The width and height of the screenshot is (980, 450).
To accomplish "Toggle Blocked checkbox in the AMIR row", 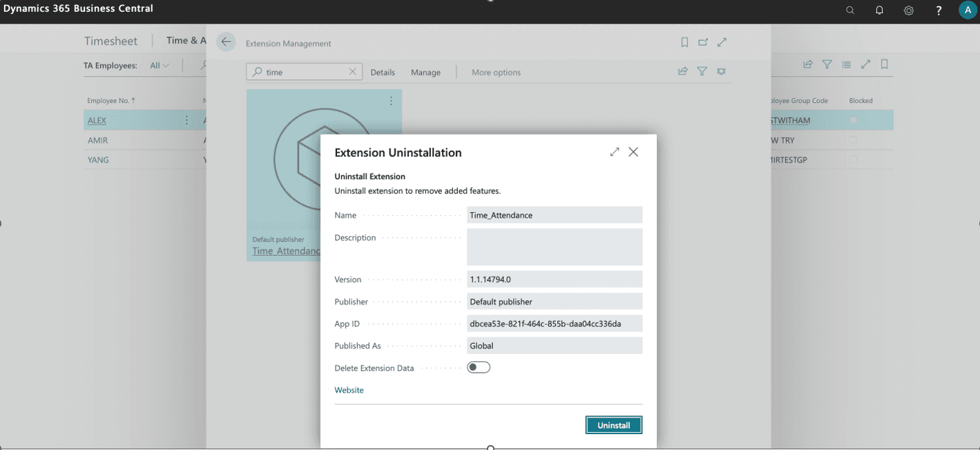I will 854,140.
